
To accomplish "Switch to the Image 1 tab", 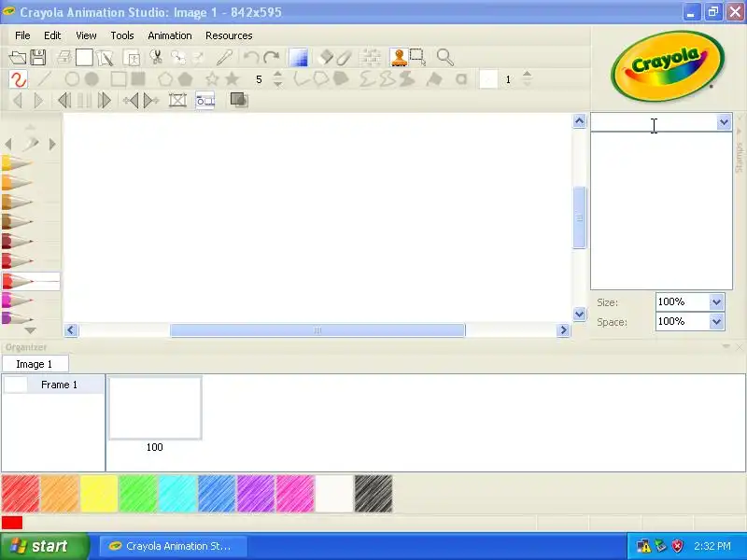I will (x=35, y=364).
